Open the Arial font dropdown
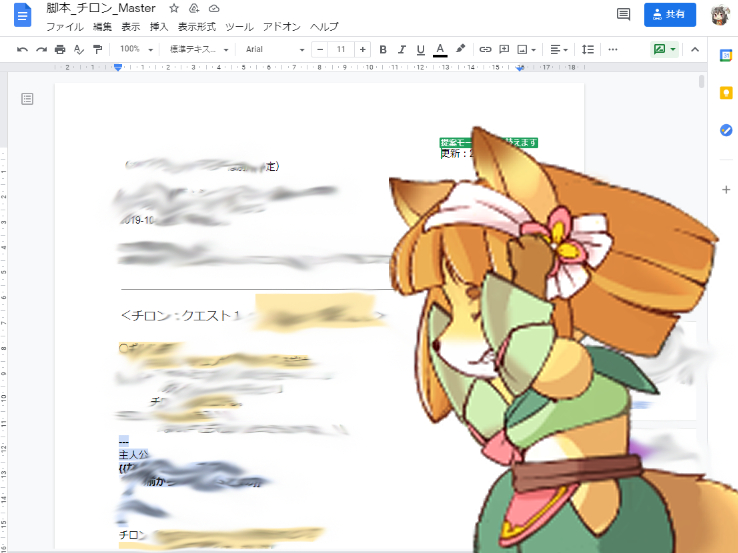Viewport: 738px width, 553px height. click(x=274, y=49)
